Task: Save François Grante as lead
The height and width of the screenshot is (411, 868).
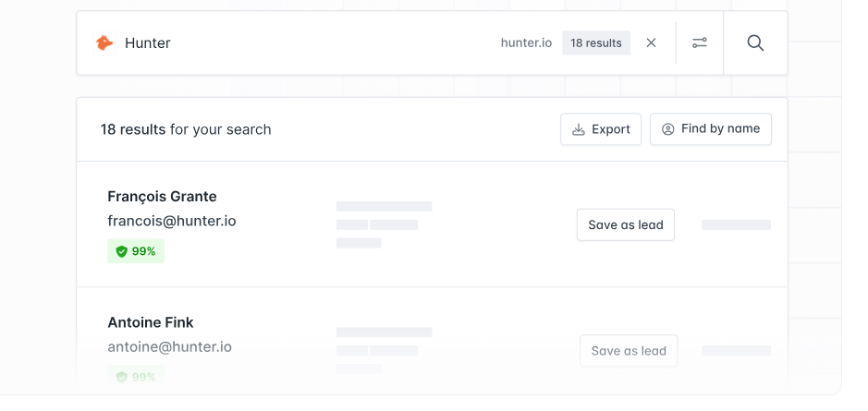Action: (x=625, y=225)
